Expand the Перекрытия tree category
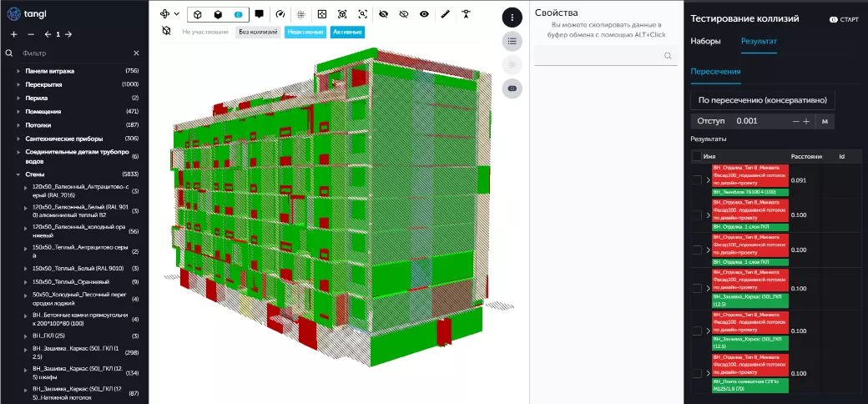868x404 pixels. tap(18, 84)
